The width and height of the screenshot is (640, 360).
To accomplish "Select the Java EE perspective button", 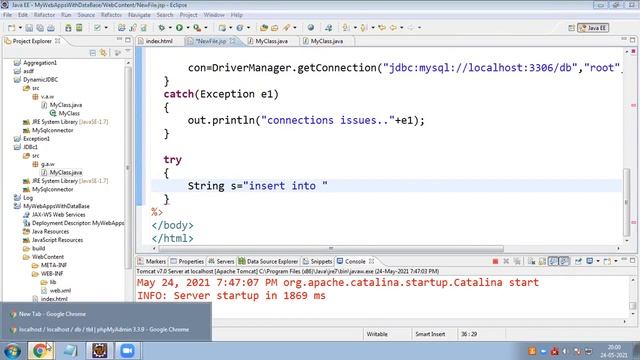I will 593,28.
